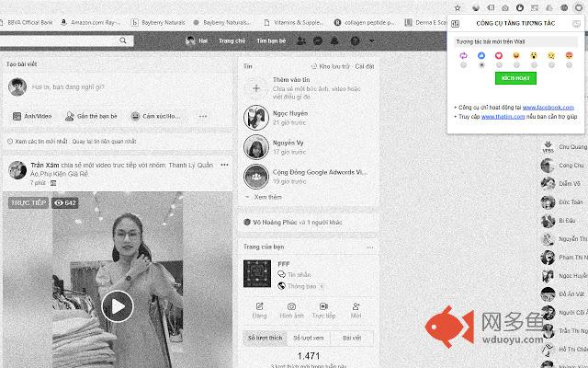Switch to Bài viết tab
The height and width of the screenshot is (368, 588).
(x=352, y=339)
